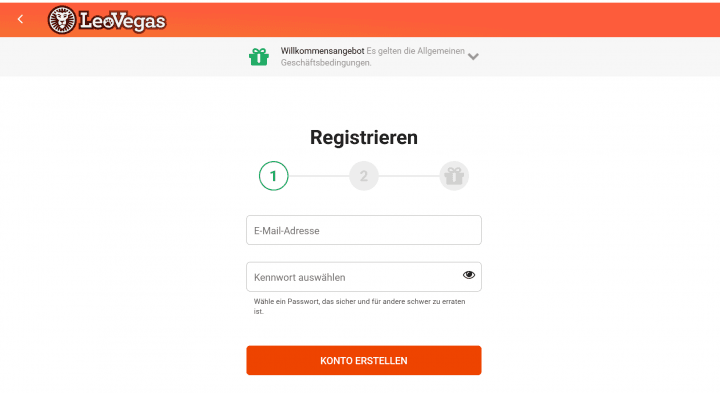Image resolution: width=720 pixels, height=393 pixels.
Task: Click the E-Mail-Adresse field
Action: [x=364, y=230]
